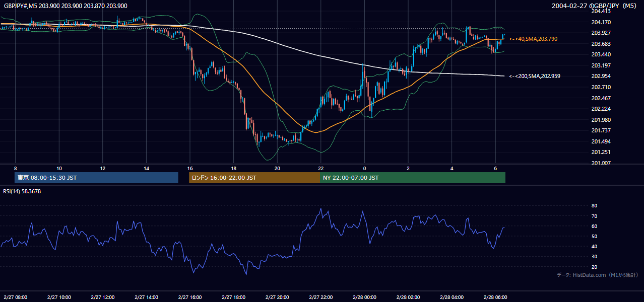Click the bottom time label 2/27 20:00

click(x=277, y=297)
